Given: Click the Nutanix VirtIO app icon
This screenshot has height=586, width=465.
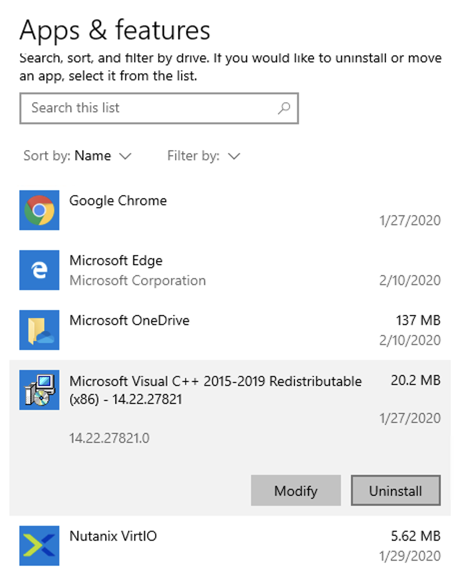Looking at the screenshot, I should [39, 546].
